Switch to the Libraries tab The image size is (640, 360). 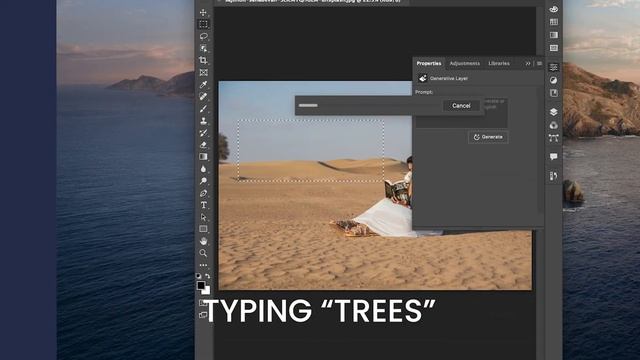pyautogui.click(x=499, y=64)
